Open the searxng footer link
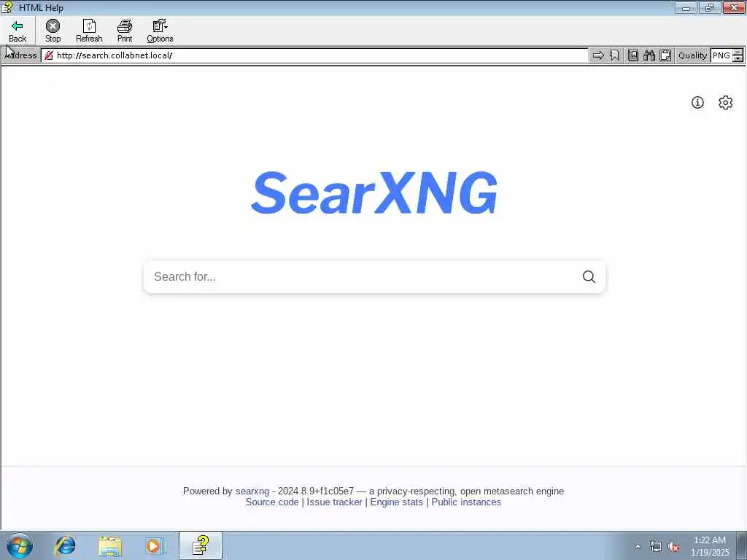The height and width of the screenshot is (560, 747). (x=252, y=491)
